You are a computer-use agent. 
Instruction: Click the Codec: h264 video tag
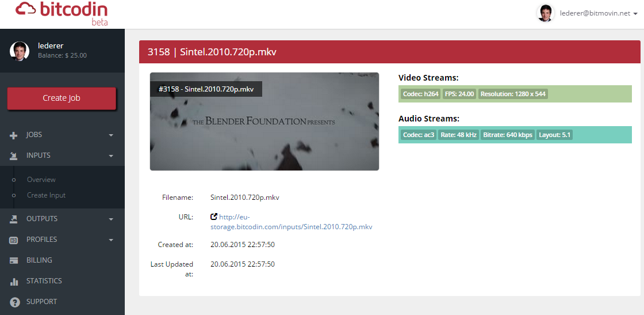[420, 94]
